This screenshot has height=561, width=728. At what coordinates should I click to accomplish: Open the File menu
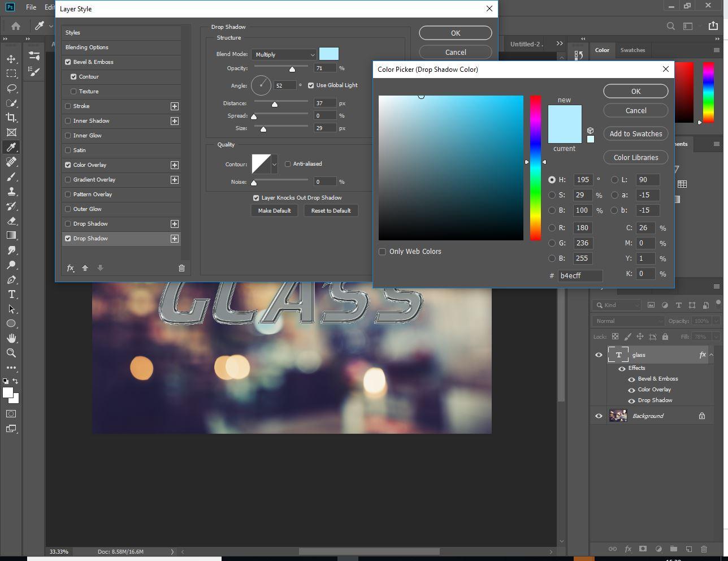[x=31, y=7]
